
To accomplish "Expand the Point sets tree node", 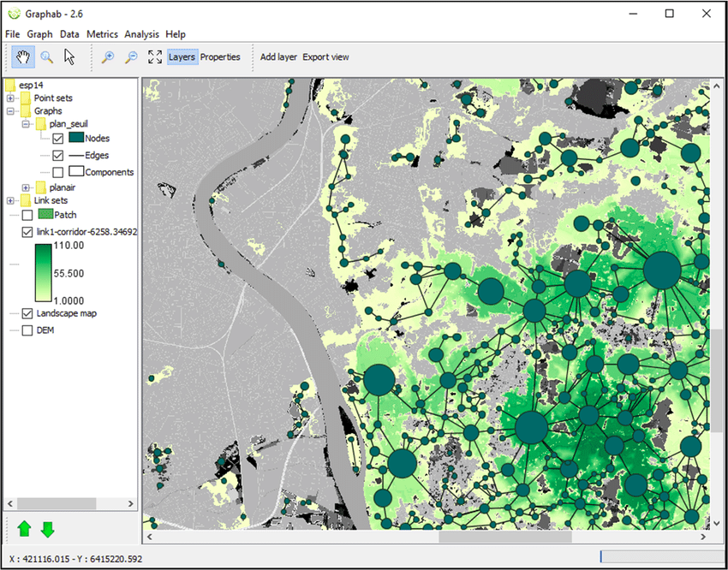I will click(10, 98).
